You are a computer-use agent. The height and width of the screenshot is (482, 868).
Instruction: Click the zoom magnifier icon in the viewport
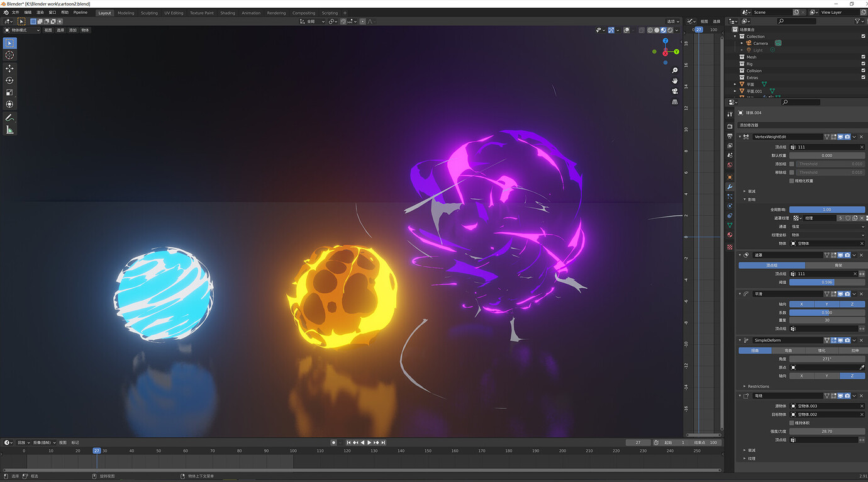674,70
